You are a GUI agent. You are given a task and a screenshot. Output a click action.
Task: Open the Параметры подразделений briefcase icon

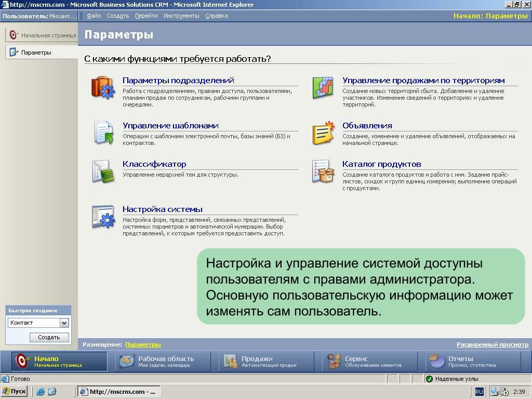point(103,87)
